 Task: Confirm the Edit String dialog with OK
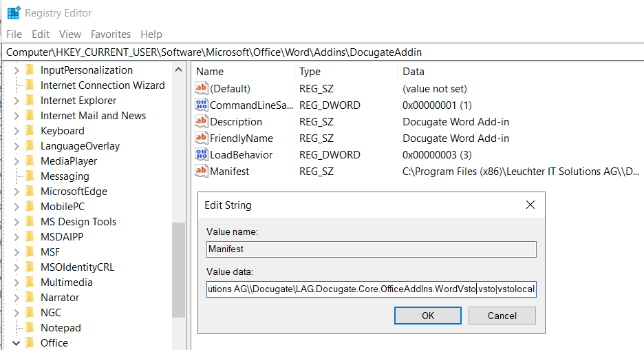click(427, 316)
